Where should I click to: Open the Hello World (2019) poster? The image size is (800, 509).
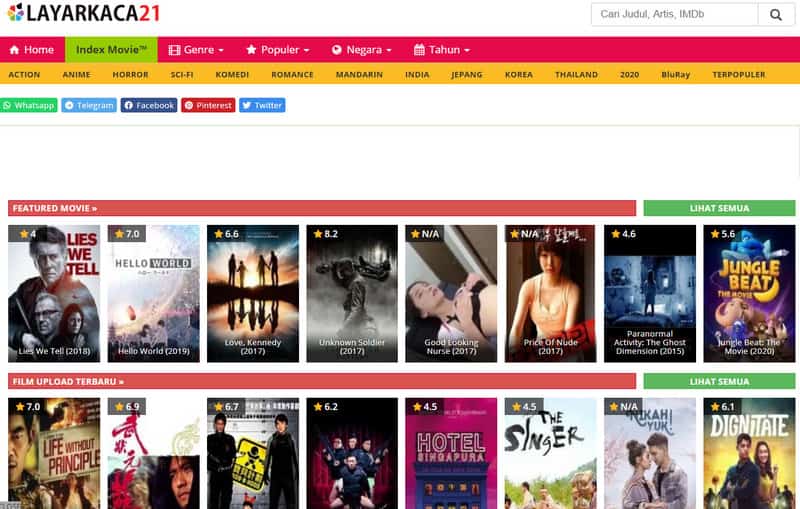click(153, 293)
